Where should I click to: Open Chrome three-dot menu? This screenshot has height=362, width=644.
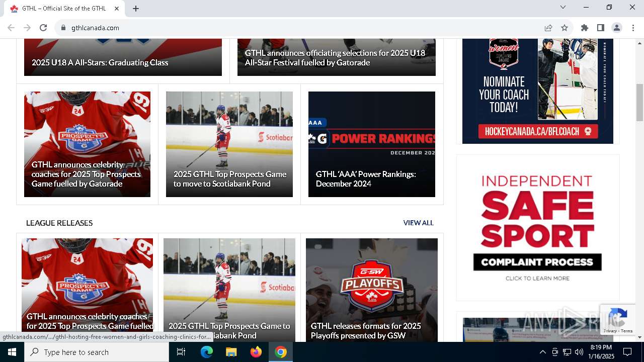pos(633,28)
